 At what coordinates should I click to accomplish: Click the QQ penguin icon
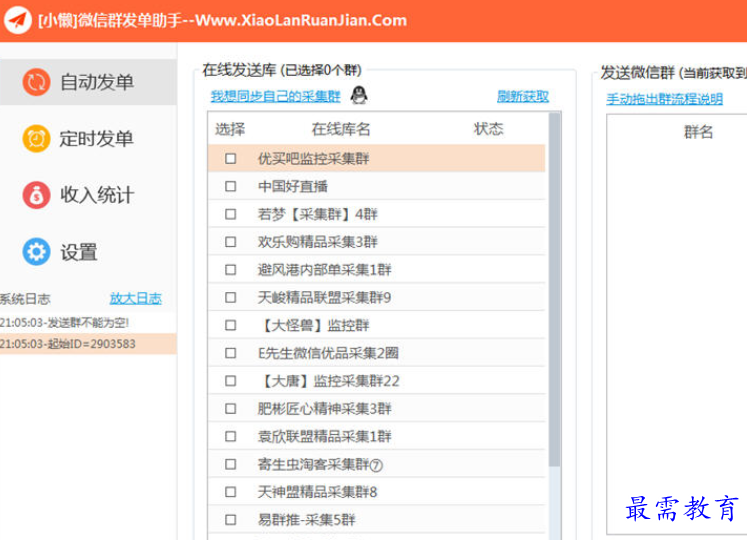click(359, 95)
